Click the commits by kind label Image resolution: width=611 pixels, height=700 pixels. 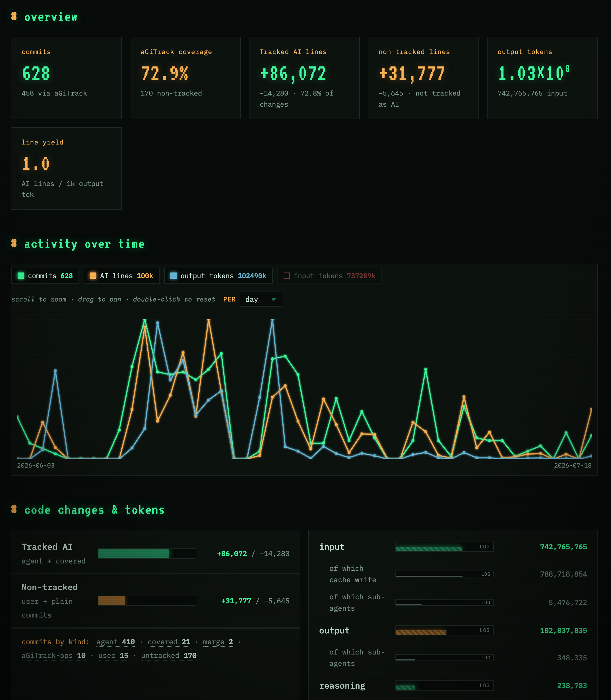coord(55,642)
